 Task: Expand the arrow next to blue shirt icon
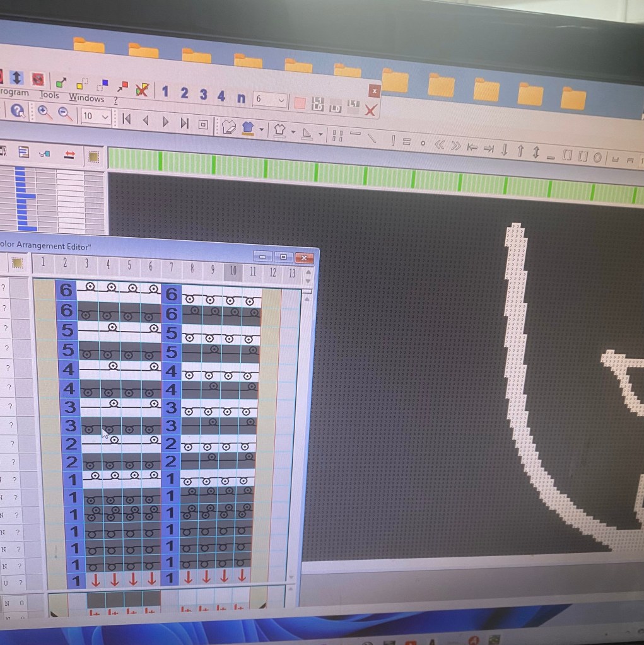point(261,130)
